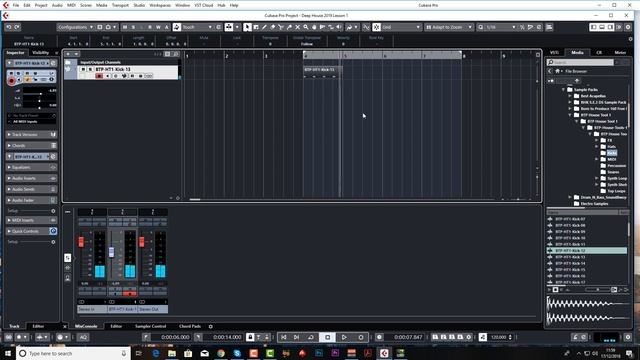Select the Range Selection tool
This screenshot has width=640, height=360.
256,27
